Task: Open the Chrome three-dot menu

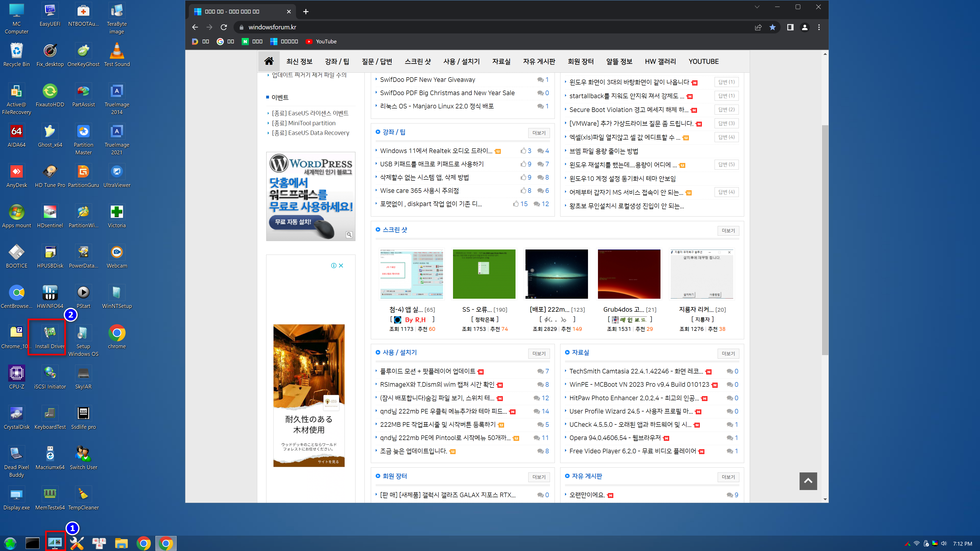Action: 819,27
